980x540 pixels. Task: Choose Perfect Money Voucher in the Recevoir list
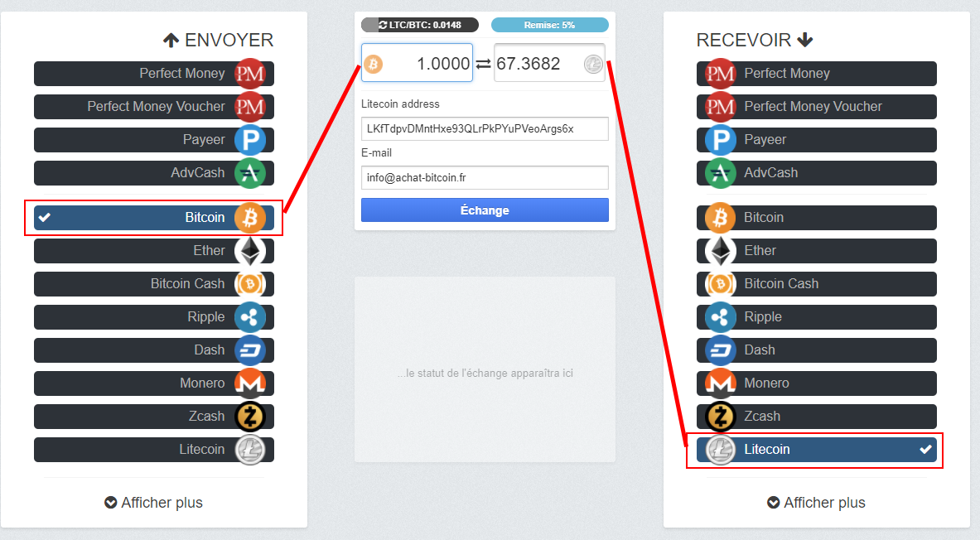[816, 106]
